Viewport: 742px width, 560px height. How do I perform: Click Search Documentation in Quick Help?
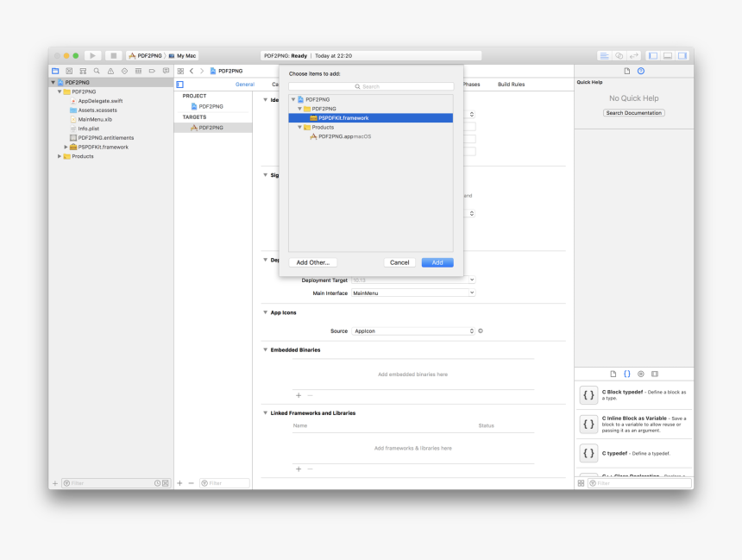tap(634, 112)
